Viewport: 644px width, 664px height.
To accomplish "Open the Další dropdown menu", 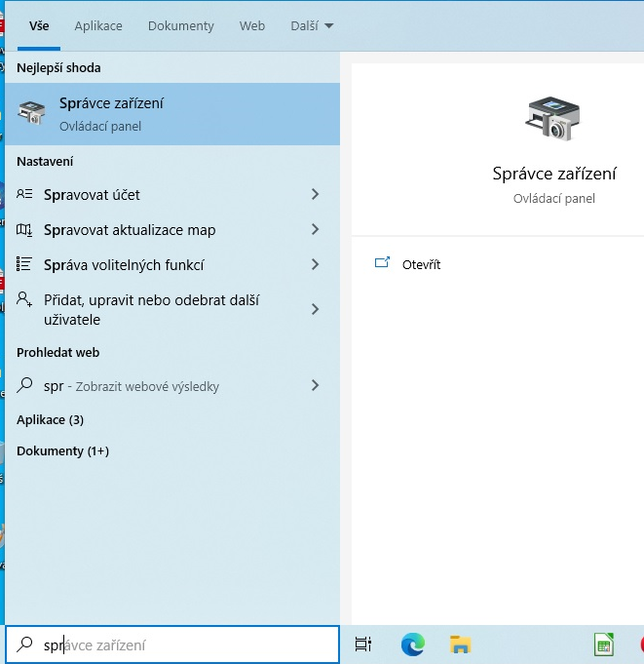I will pos(312,25).
